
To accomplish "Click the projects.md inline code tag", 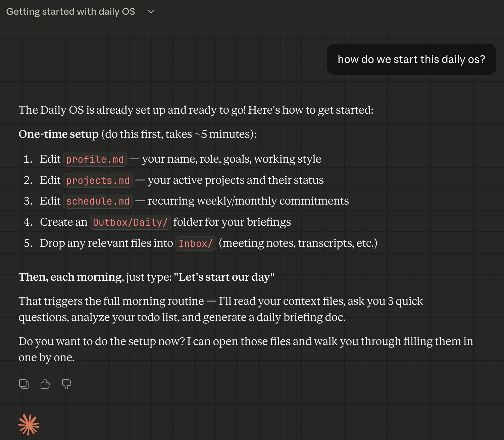I will pyautogui.click(x=98, y=180).
